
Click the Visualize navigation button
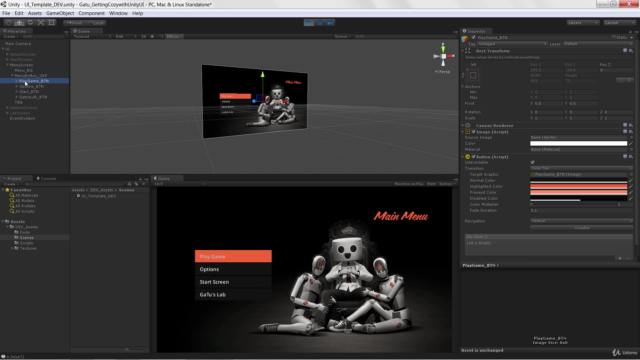[x=581, y=228]
